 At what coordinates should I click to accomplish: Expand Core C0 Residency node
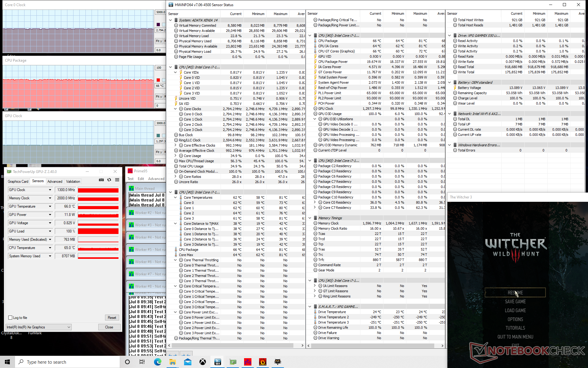[x=315, y=202]
